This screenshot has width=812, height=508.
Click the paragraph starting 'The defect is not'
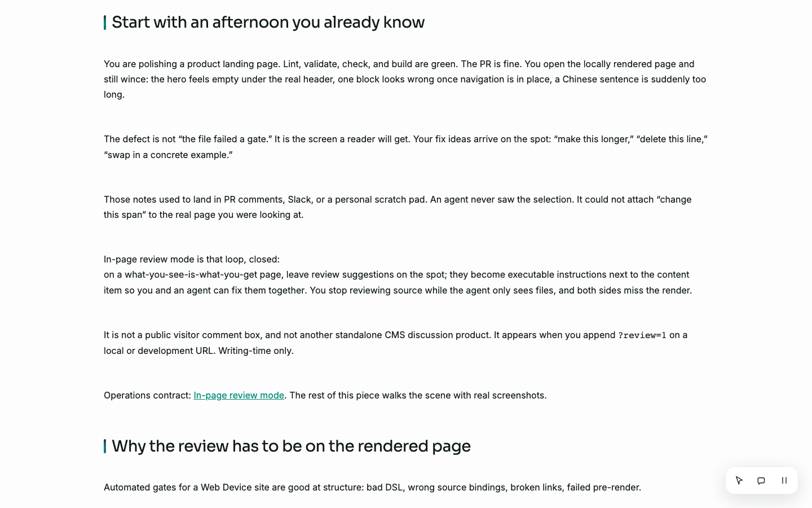[x=405, y=147]
